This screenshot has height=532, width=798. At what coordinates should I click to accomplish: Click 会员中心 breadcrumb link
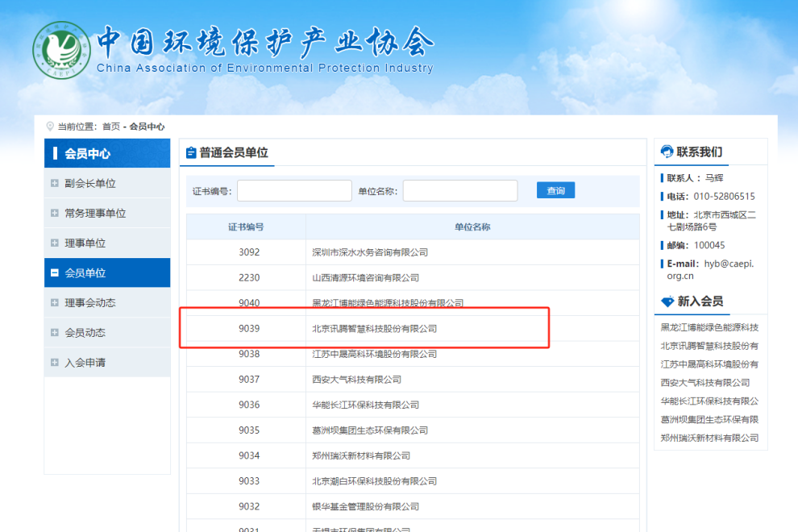(x=147, y=127)
